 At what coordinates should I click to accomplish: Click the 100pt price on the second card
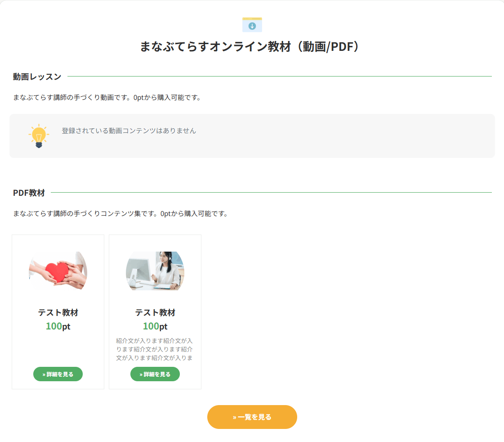[155, 326]
